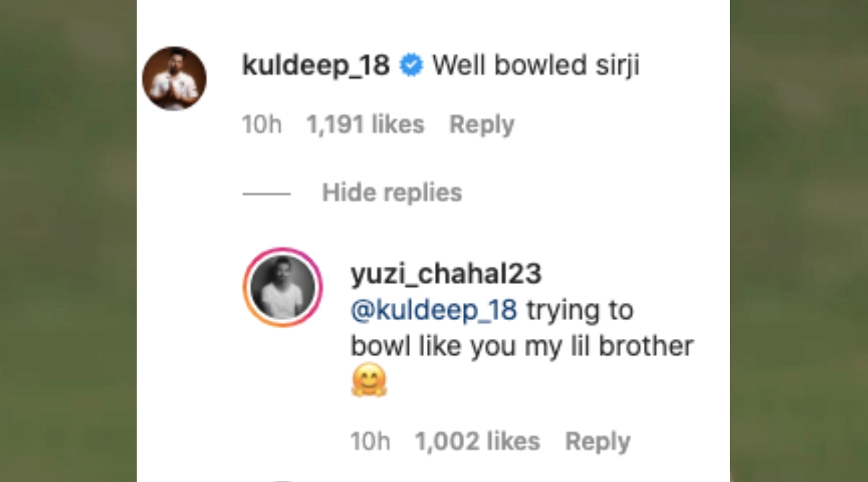868x482 pixels.
Task: Open kuldeep_18's profile picture
Action: (174, 79)
